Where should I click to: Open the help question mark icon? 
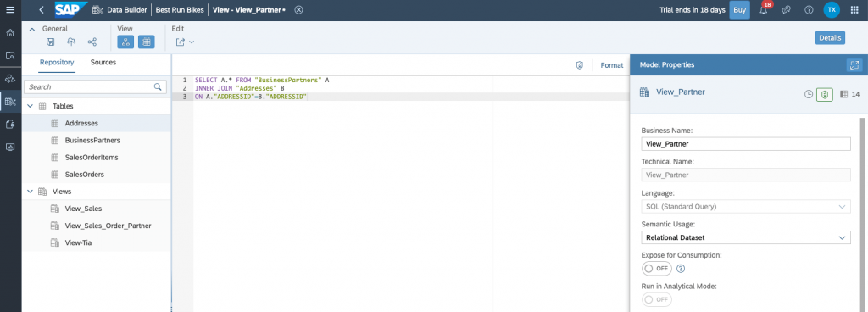(x=809, y=10)
